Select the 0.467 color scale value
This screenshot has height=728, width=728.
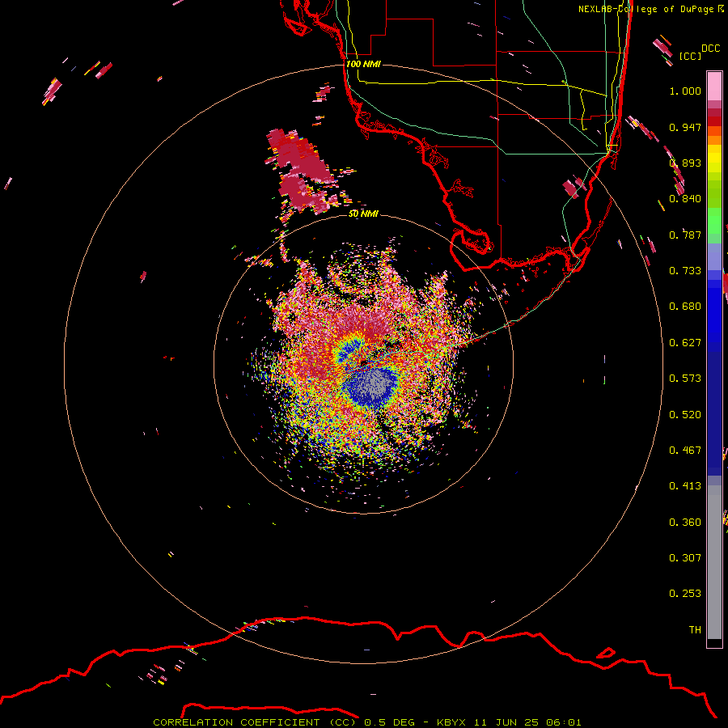[x=685, y=451]
